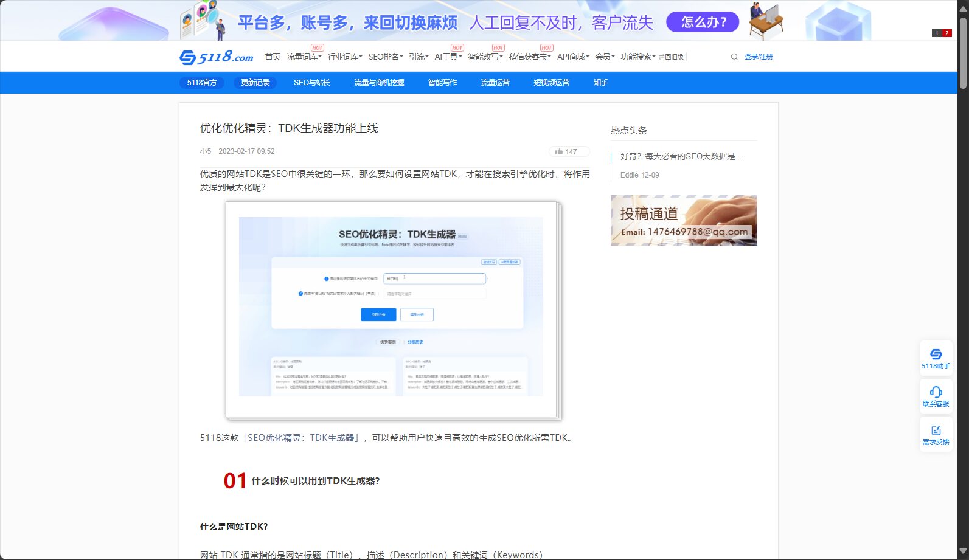Select the 知乎 category tab
Image resolution: width=969 pixels, height=560 pixels.
tap(600, 83)
